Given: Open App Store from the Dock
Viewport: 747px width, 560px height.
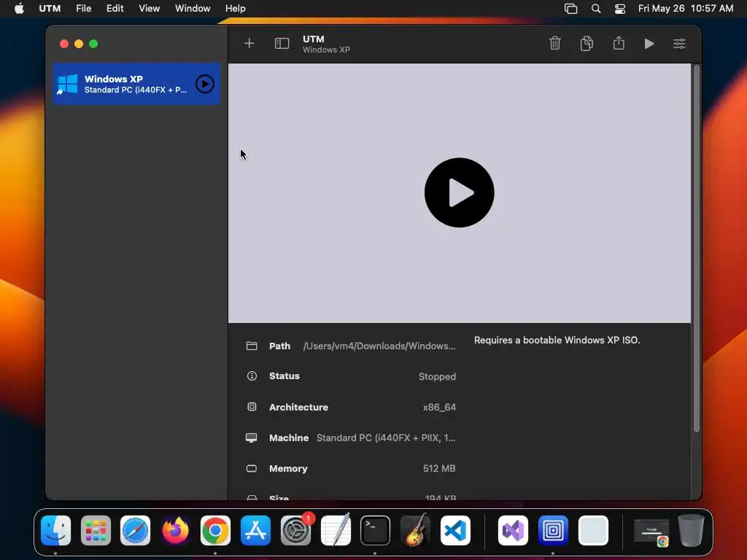Looking at the screenshot, I should point(255,530).
